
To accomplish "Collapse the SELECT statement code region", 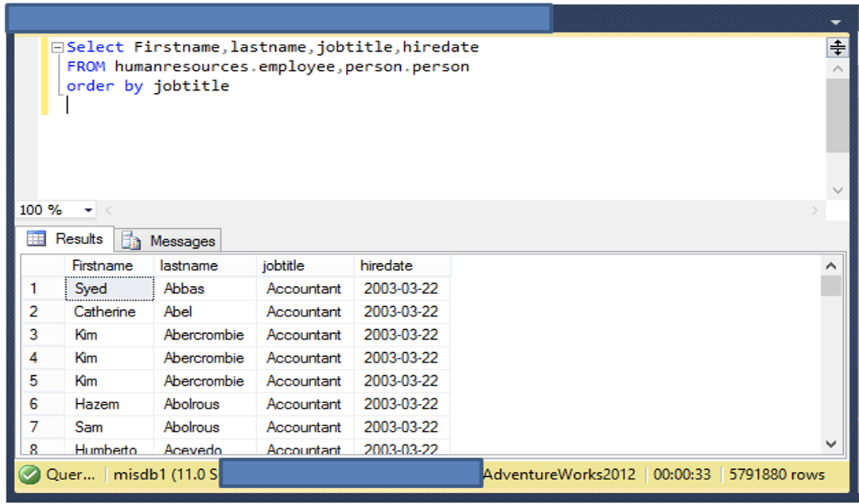I will (57, 47).
